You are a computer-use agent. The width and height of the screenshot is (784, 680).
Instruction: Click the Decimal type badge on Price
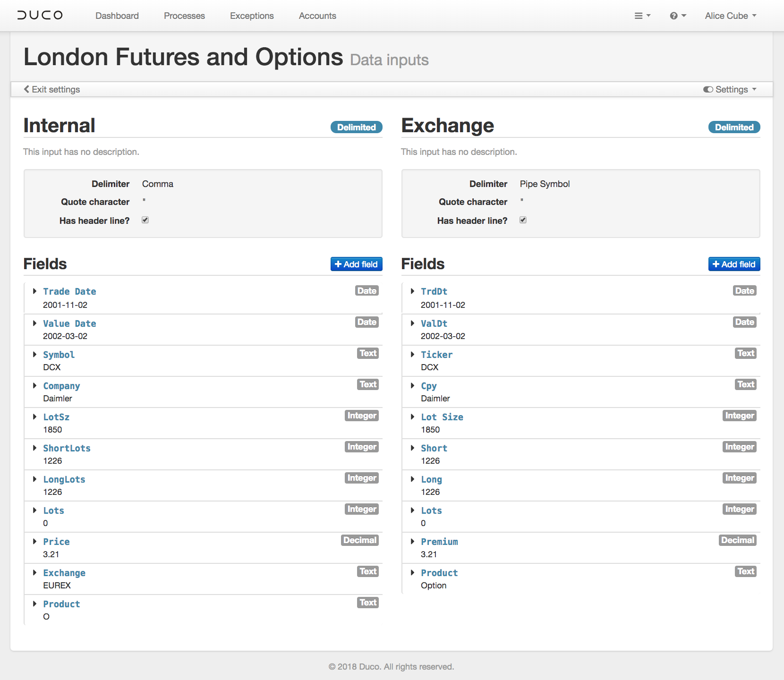coord(359,540)
